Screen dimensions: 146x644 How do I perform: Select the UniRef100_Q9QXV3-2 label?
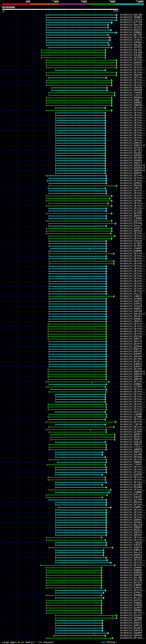(132, 145)
